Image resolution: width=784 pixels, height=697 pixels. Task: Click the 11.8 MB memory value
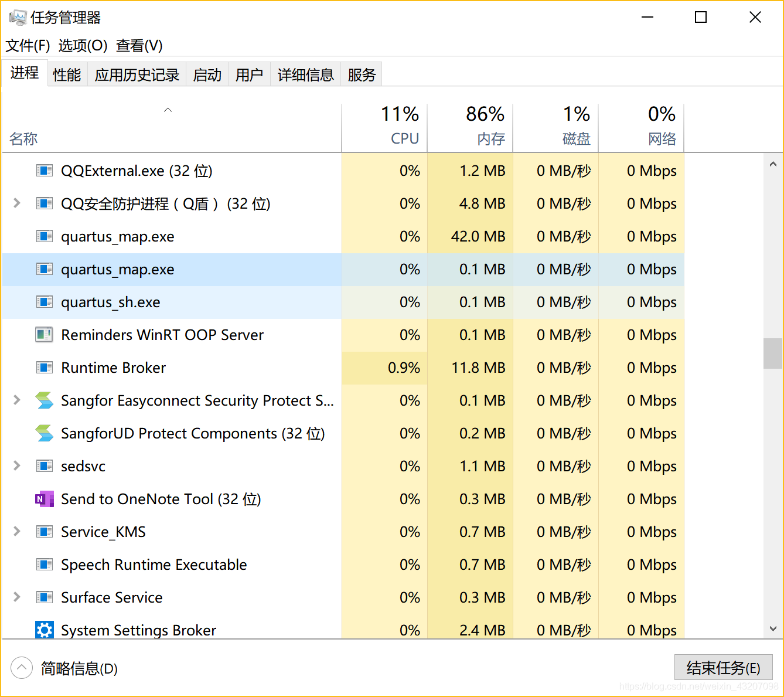coord(478,368)
